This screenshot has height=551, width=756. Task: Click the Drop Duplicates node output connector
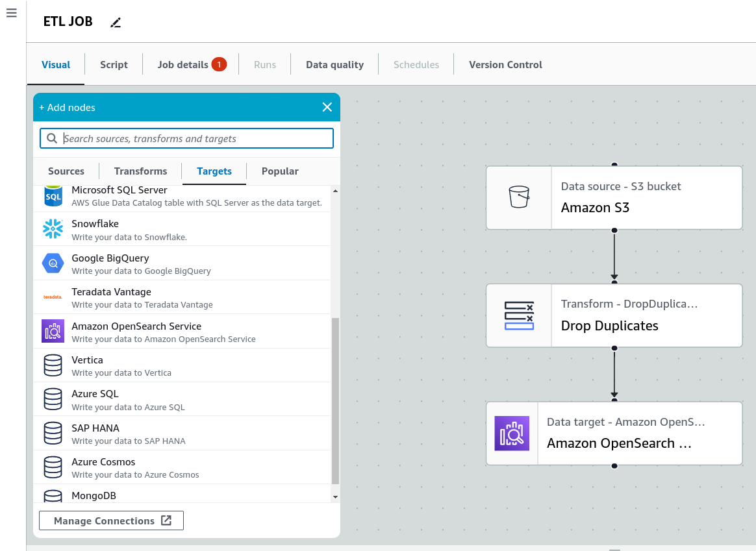pyautogui.click(x=614, y=348)
